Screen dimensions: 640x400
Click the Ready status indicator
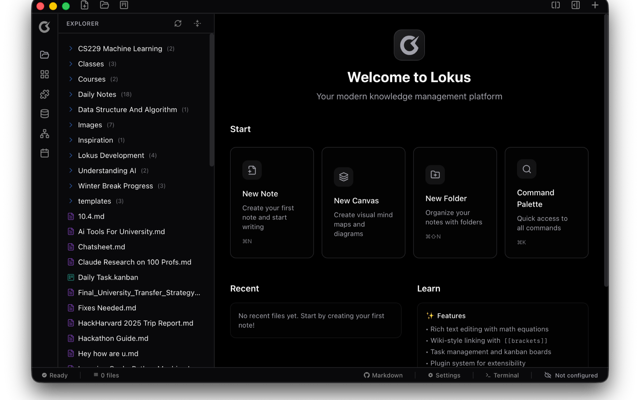pyautogui.click(x=55, y=376)
